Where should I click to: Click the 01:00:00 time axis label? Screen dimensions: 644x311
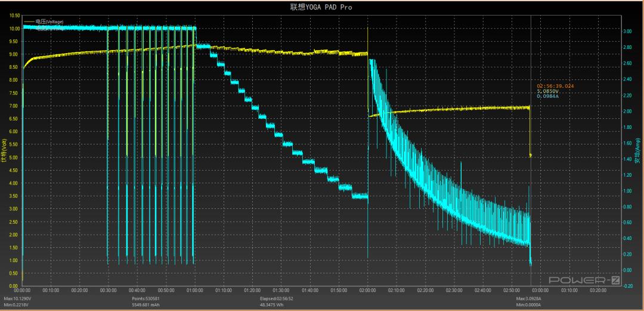click(x=195, y=291)
